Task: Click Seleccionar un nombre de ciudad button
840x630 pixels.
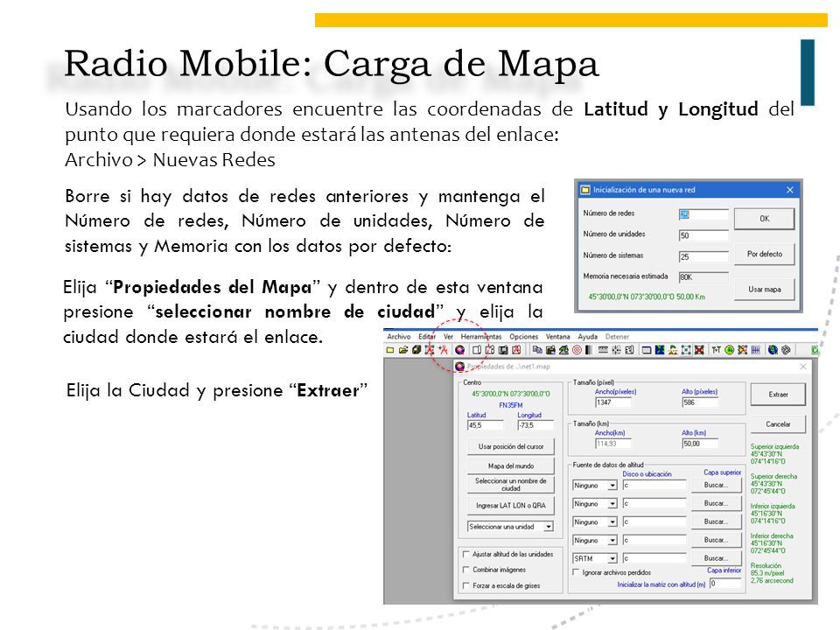Action: [x=510, y=484]
